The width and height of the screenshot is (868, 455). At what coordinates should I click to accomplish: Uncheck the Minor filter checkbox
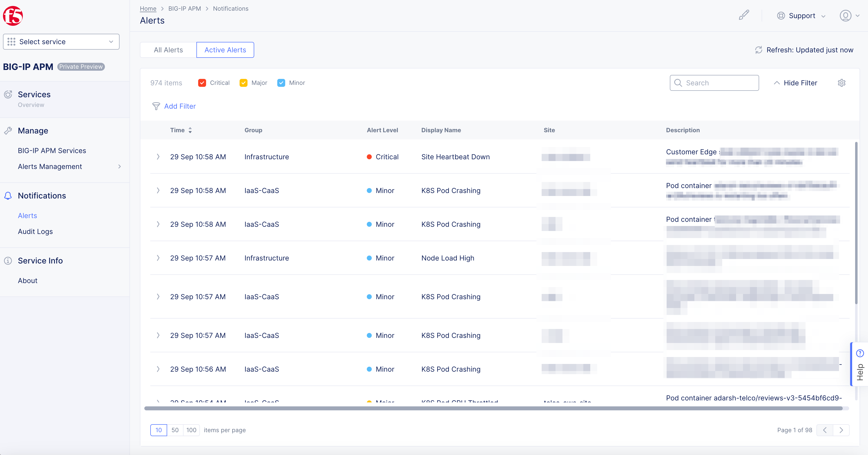pyautogui.click(x=281, y=83)
